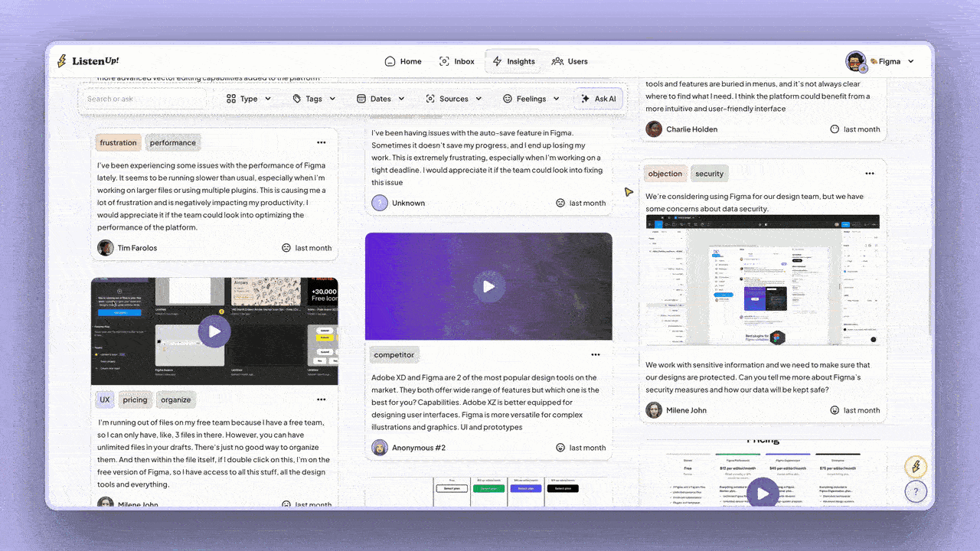Click the Users tab icon
Viewport: 980px width, 551px height.
tap(557, 61)
